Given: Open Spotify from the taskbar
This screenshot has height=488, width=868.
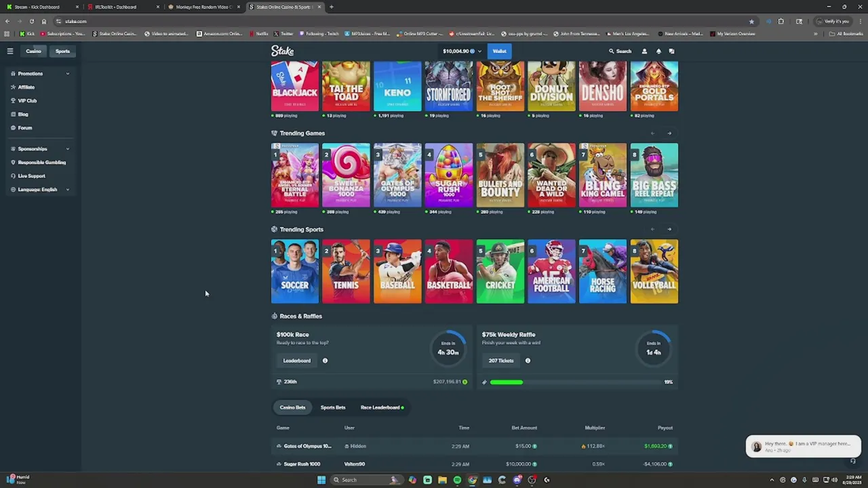Looking at the screenshot, I should coord(457,480).
